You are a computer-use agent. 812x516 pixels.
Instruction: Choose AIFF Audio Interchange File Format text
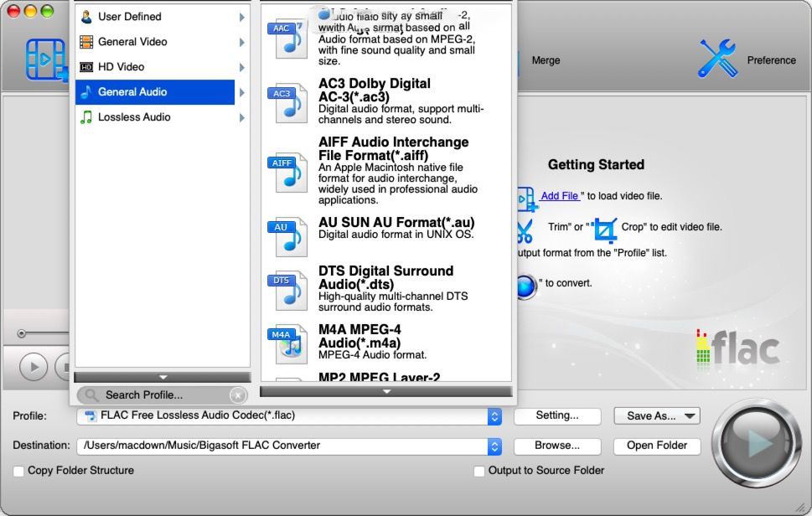point(394,148)
